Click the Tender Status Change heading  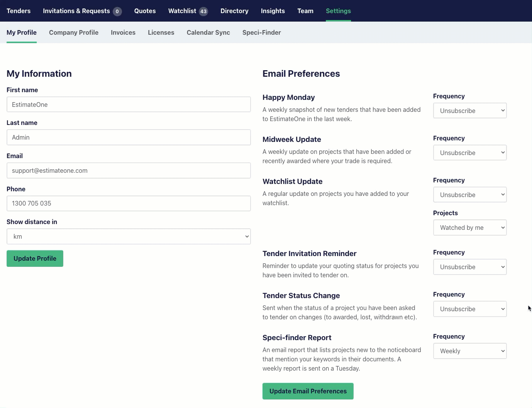[301, 296]
